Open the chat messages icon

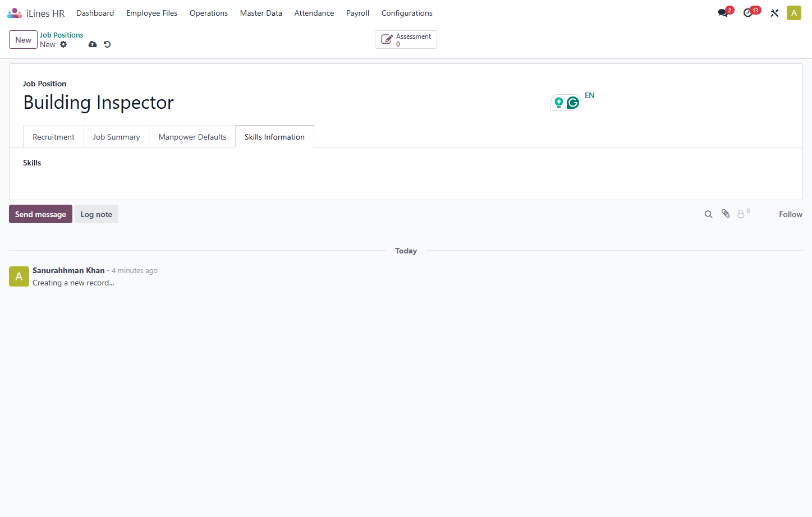tap(723, 13)
